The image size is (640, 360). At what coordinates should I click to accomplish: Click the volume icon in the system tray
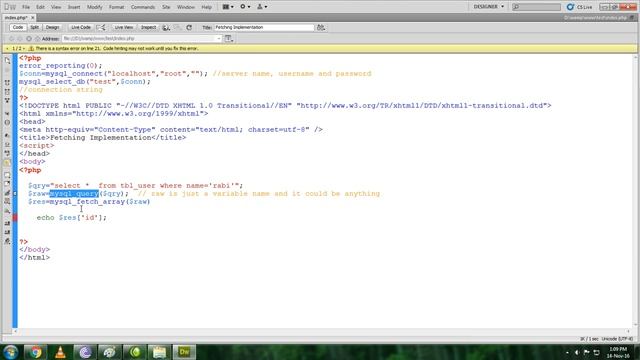[x=577, y=352]
